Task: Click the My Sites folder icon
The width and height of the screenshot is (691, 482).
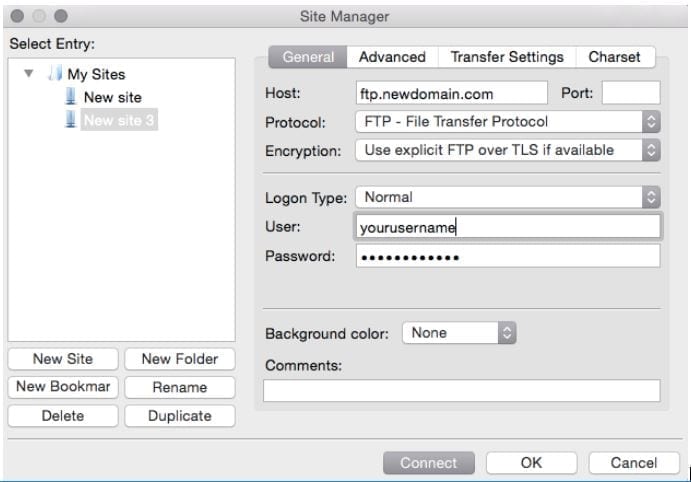Action: coord(55,74)
